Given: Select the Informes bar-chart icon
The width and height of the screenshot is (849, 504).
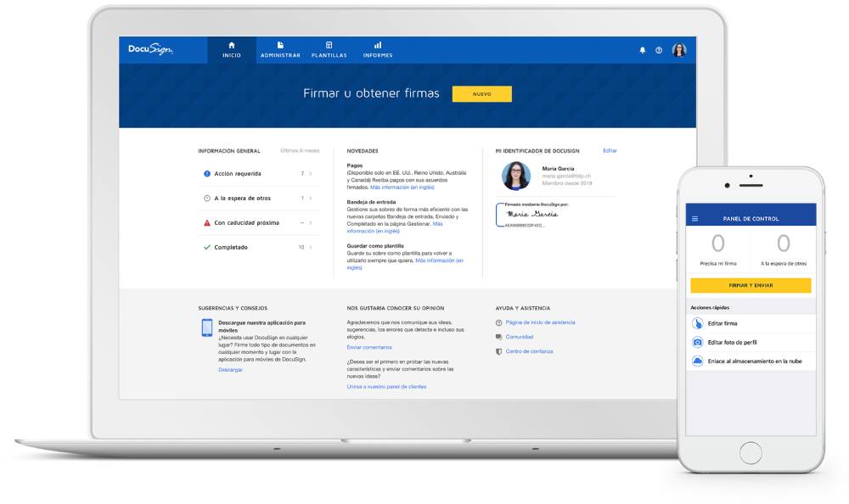Looking at the screenshot, I should [377, 43].
